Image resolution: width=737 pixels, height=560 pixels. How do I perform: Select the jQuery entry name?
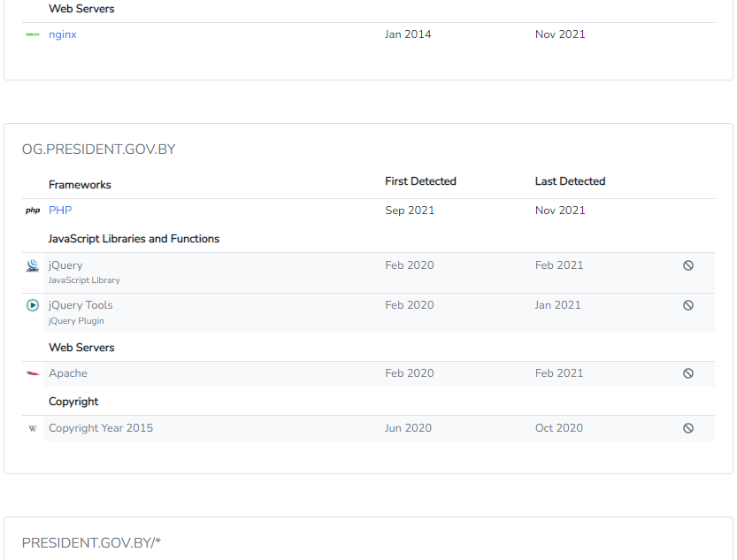(x=65, y=265)
